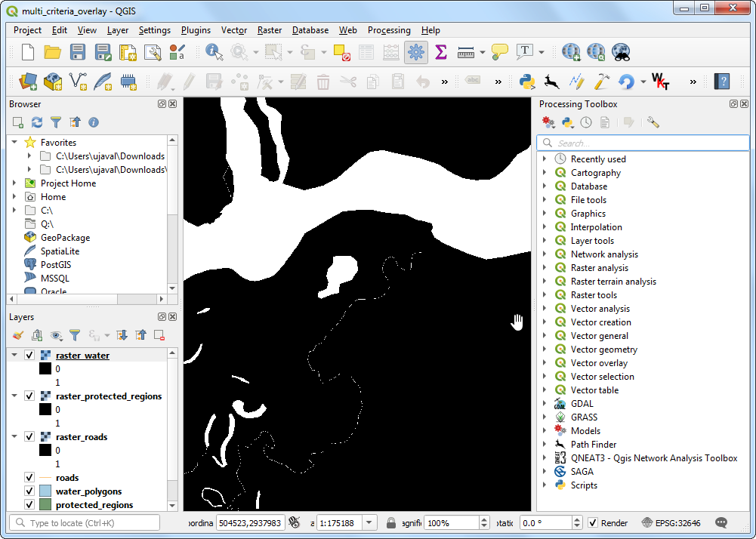Toggle the Render checkbox

[x=593, y=522]
